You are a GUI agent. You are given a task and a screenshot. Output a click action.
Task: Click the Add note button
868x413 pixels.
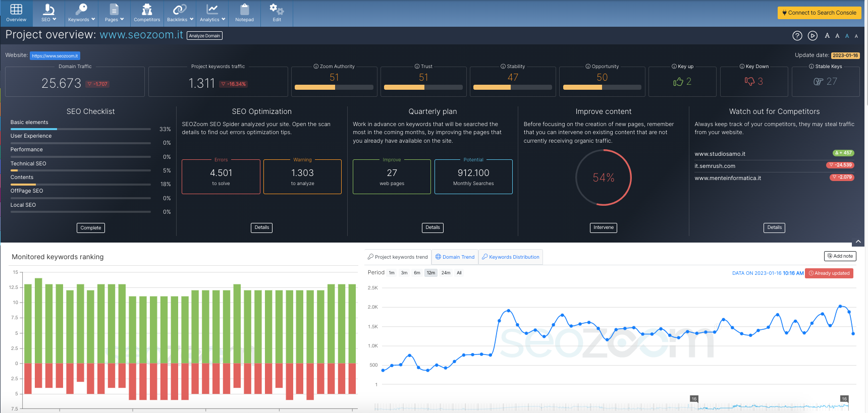840,256
